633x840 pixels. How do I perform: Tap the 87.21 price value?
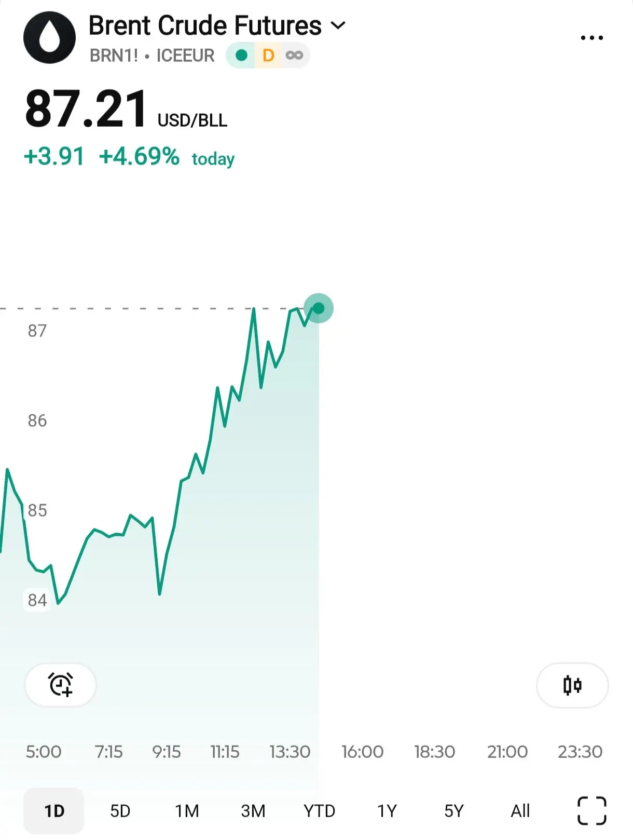click(x=87, y=109)
